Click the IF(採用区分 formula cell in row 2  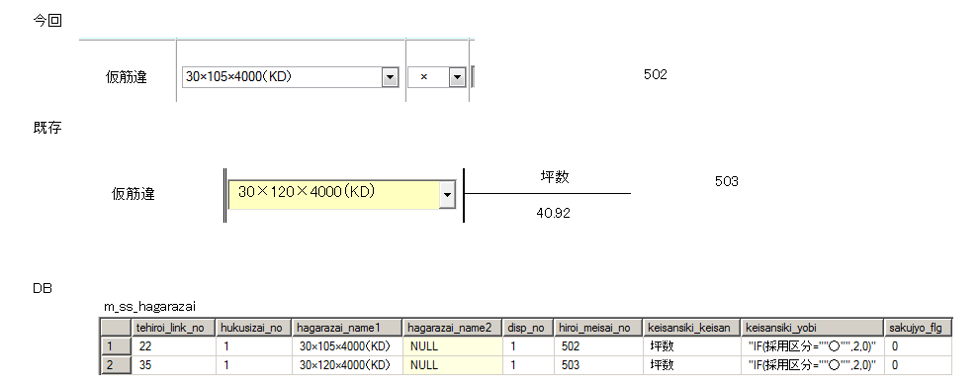coord(813,365)
